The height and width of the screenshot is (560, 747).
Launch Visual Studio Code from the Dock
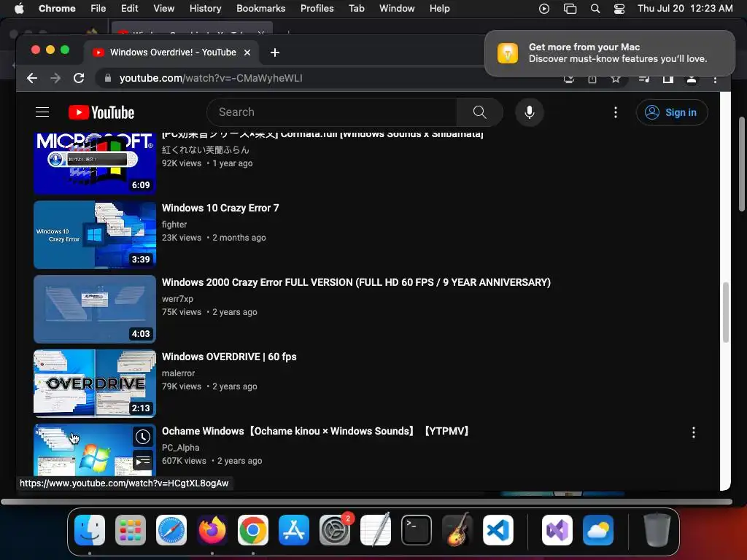point(498,530)
